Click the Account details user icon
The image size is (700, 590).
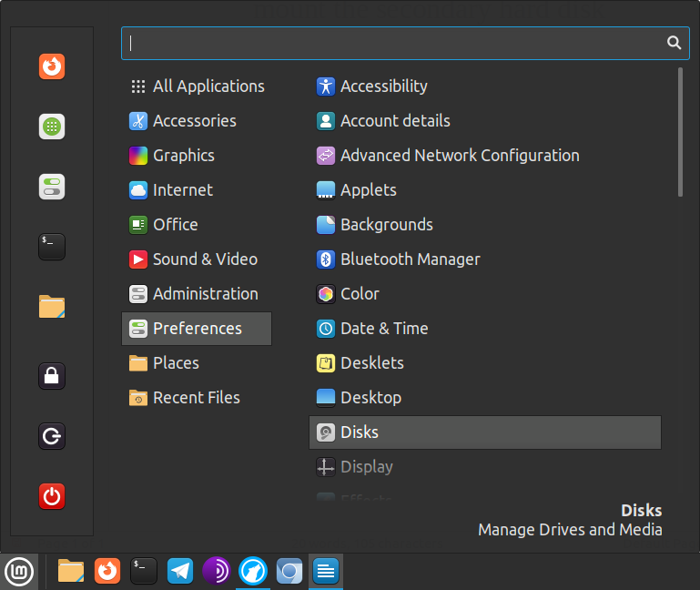326,121
